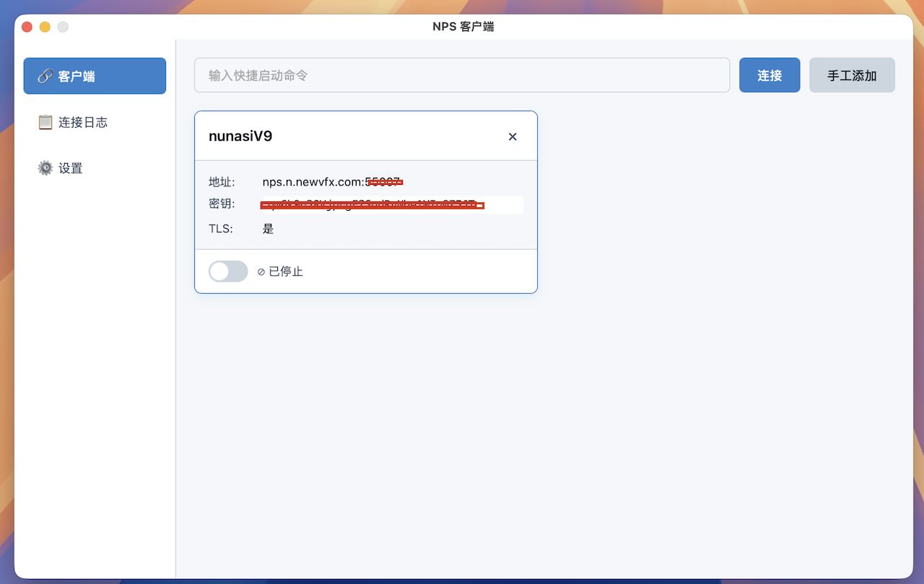The image size is (924, 584).
Task: Click the stopped status icon next to 已停止
Action: [261, 272]
